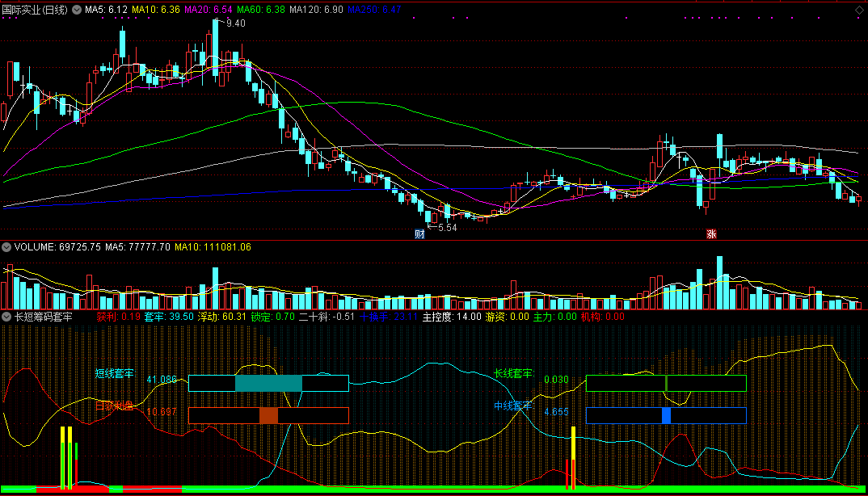
Task: Click the MA10: 6.36 label
Action: tap(156, 10)
